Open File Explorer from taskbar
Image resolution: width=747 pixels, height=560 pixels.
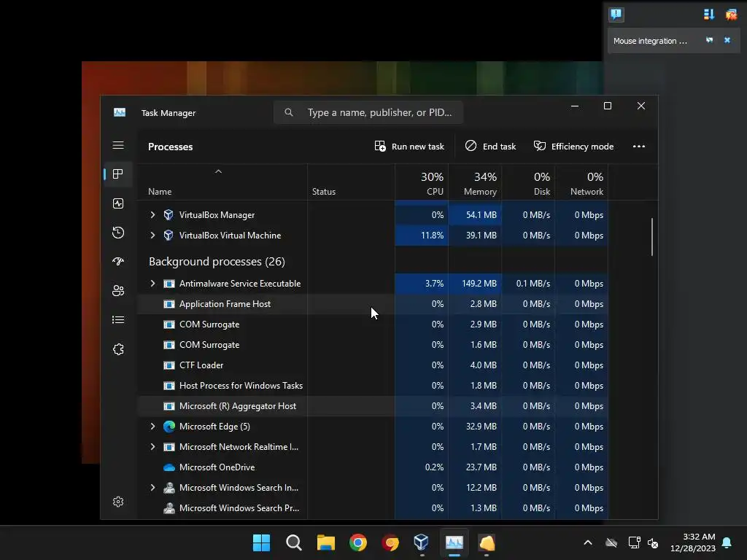(x=326, y=542)
